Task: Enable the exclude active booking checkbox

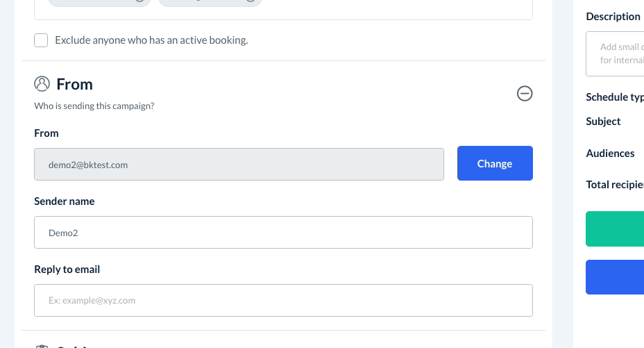Action: point(41,40)
